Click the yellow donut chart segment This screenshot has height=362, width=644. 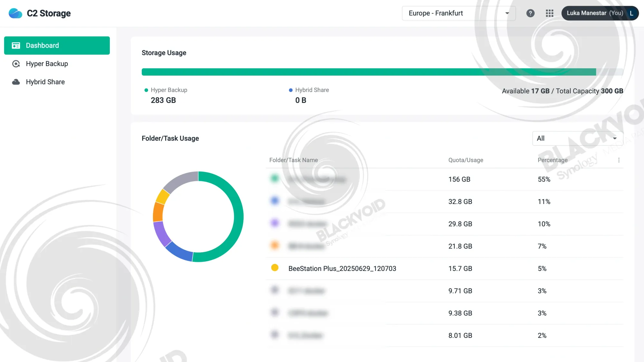pyautogui.click(x=163, y=197)
